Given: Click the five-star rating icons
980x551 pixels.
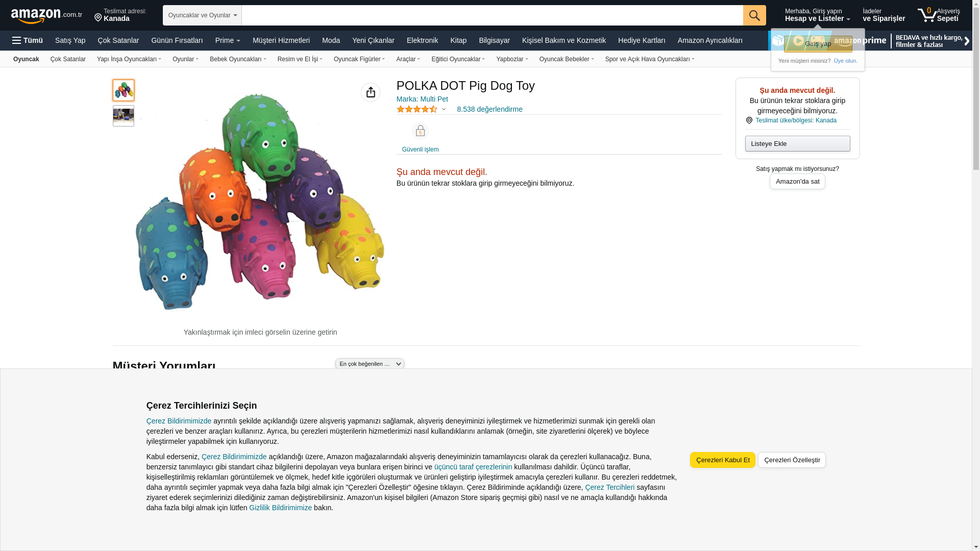Looking at the screenshot, I should point(417,109).
